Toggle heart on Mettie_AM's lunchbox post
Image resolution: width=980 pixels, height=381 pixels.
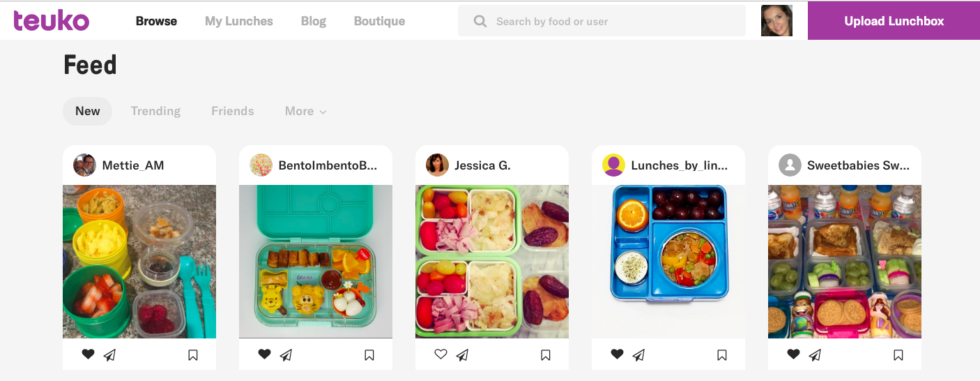pyautogui.click(x=88, y=354)
